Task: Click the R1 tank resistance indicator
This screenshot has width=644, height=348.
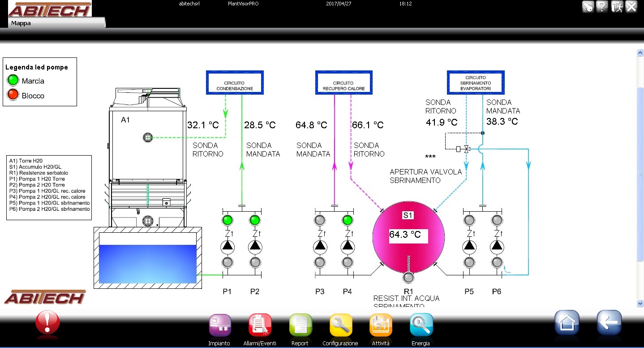Action: pyautogui.click(x=408, y=278)
